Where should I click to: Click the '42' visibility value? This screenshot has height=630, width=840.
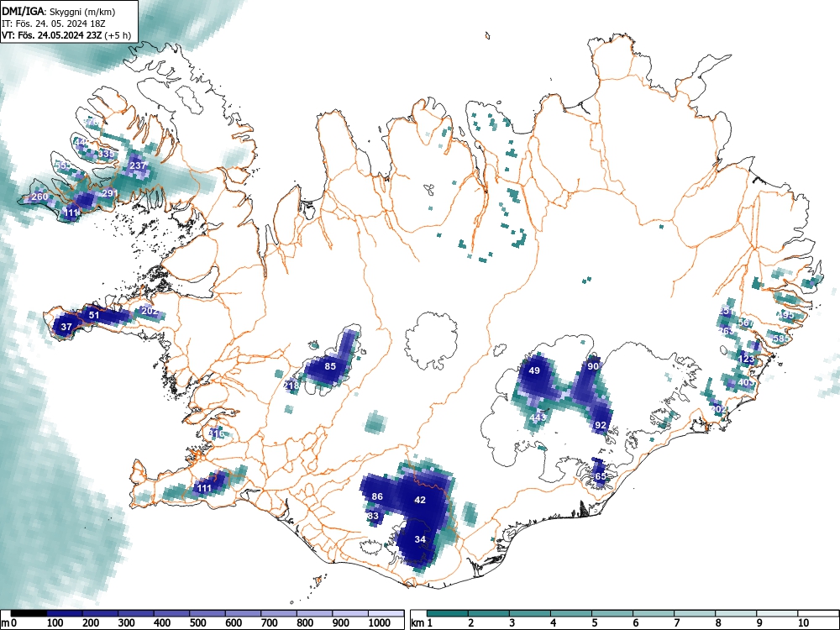[420, 500]
